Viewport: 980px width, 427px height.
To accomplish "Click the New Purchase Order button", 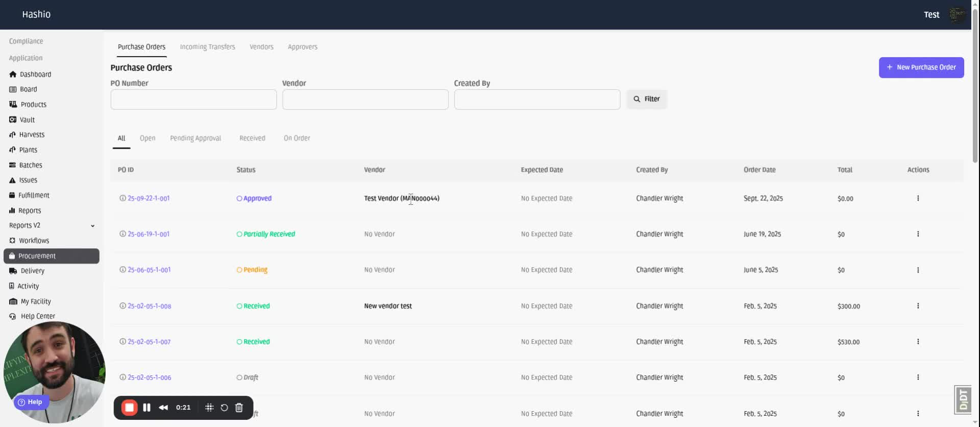I will pyautogui.click(x=921, y=67).
